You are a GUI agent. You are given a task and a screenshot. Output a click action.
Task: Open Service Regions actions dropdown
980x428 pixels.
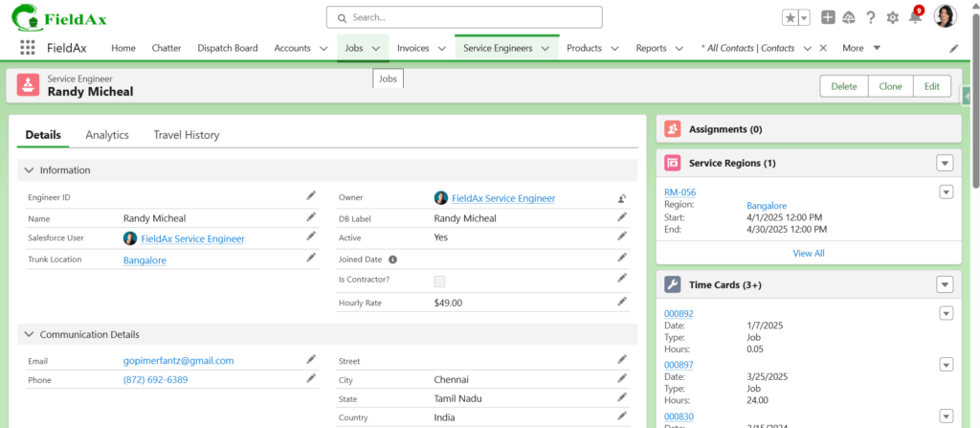[945, 164]
